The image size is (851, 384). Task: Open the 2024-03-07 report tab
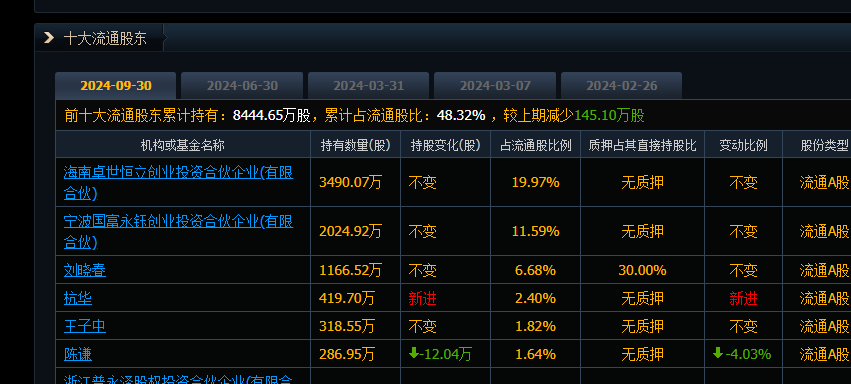click(495, 86)
